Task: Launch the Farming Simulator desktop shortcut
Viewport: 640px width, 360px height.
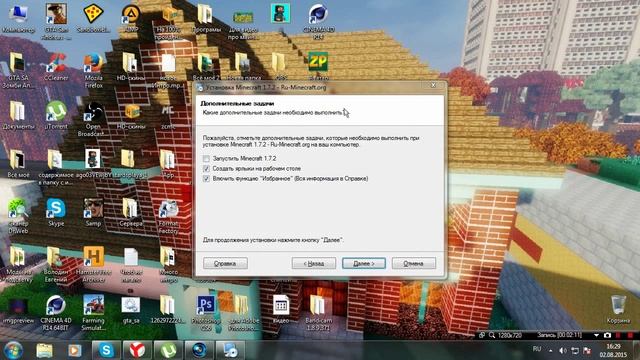Action: [93, 313]
